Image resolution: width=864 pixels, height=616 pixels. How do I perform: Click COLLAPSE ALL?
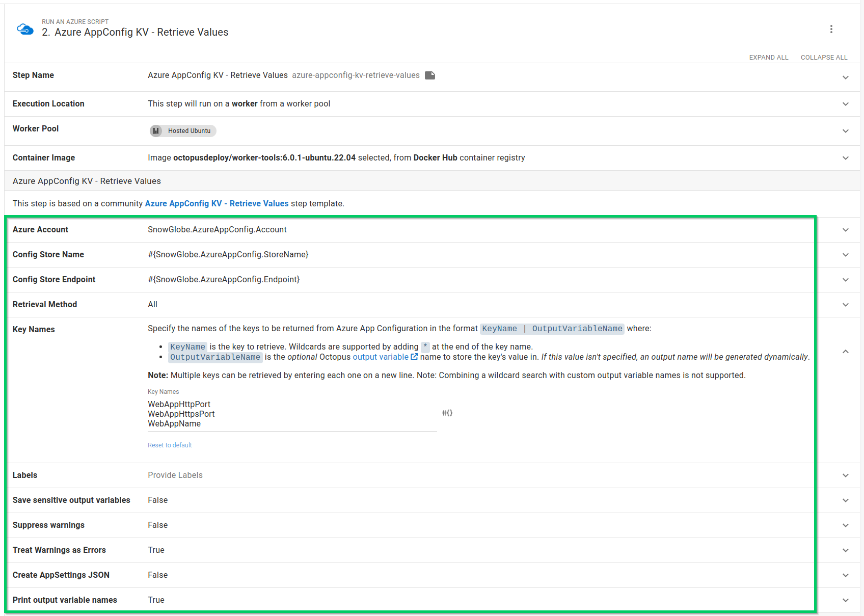point(824,57)
